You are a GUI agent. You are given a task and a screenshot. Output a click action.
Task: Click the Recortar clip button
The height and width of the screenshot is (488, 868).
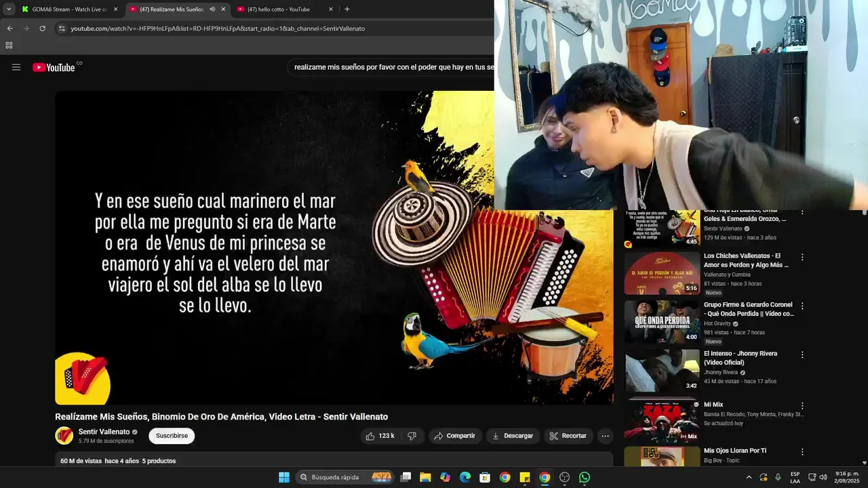568,436
